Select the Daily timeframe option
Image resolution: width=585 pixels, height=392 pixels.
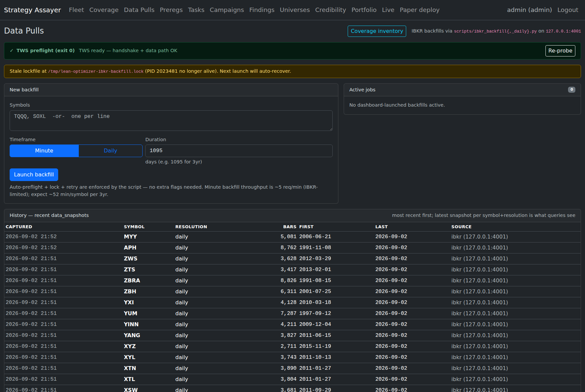(x=110, y=151)
